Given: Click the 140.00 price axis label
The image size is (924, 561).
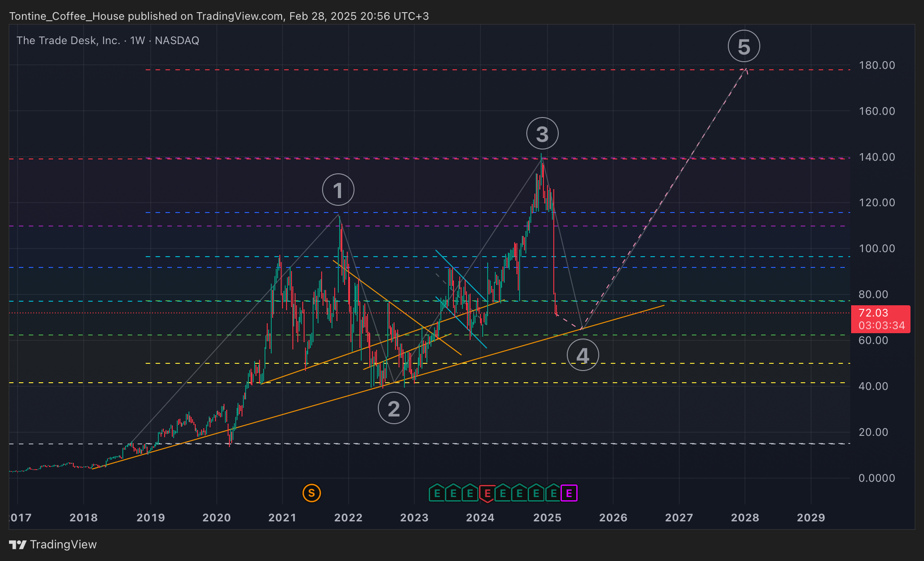Looking at the screenshot, I should pyautogui.click(x=877, y=157).
